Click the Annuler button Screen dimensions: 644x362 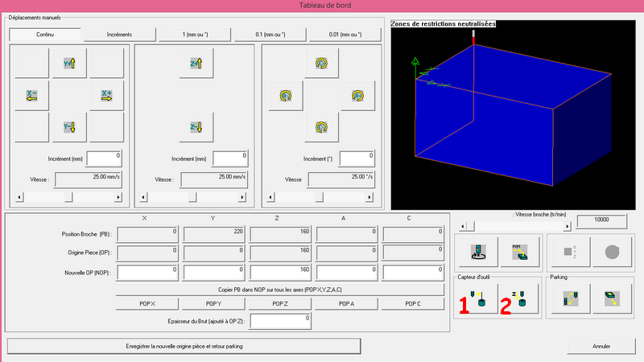[601, 347]
